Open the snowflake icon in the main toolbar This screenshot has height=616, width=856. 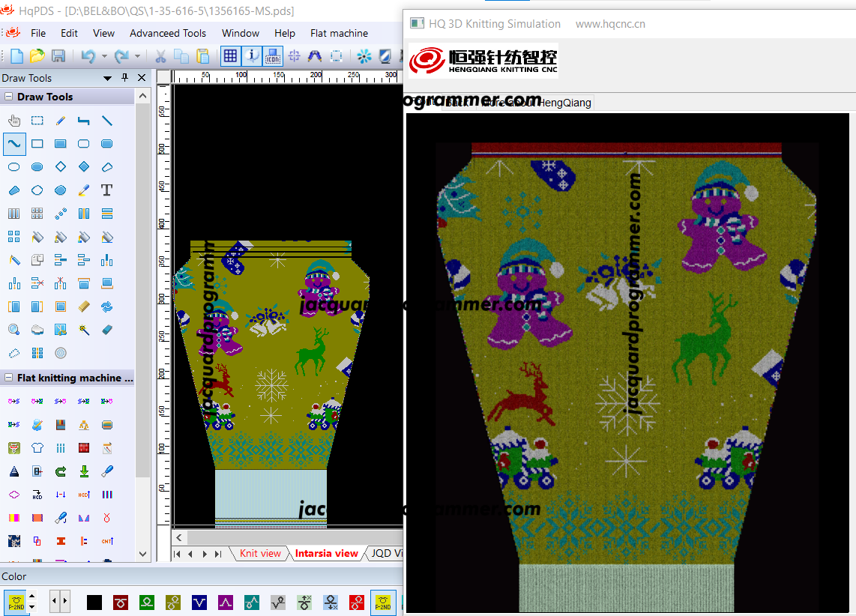(x=364, y=55)
